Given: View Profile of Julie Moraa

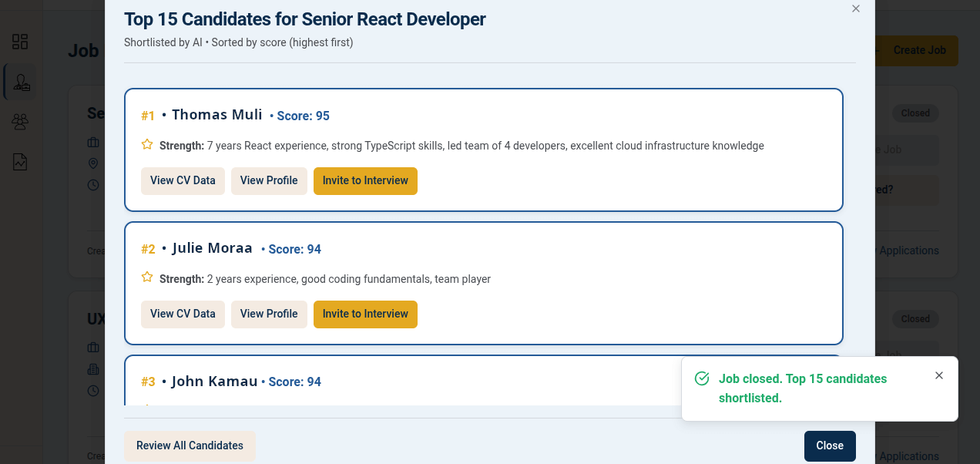Looking at the screenshot, I should click(269, 314).
